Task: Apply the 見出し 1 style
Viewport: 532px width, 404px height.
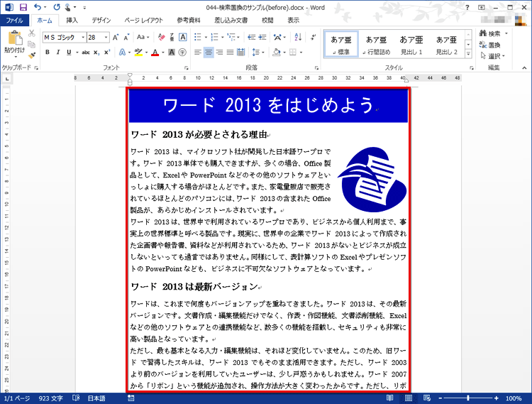Action: [411, 44]
